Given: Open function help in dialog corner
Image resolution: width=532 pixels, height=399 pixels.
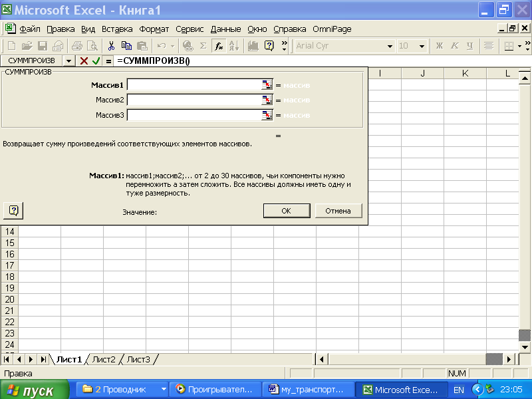Looking at the screenshot, I should [13, 211].
